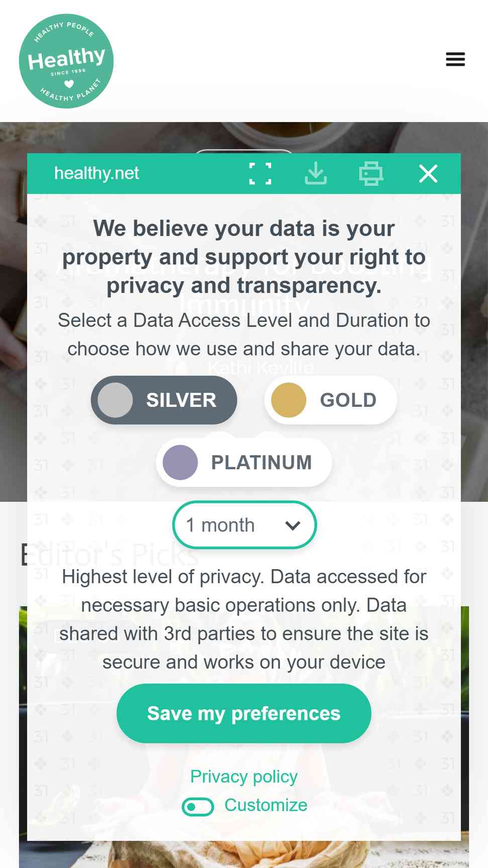Image resolution: width=488 pixels, height=868 pixels.
Task: Click the Healthy round logo
Action: click(x=66, y=61)
